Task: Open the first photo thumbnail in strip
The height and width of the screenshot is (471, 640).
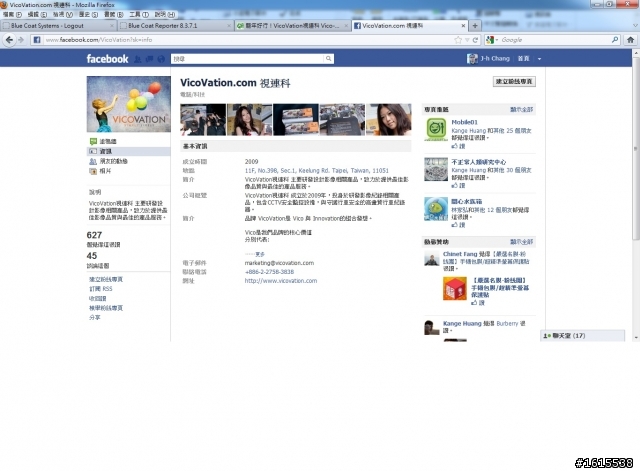Action: click(x=203, y=120)
